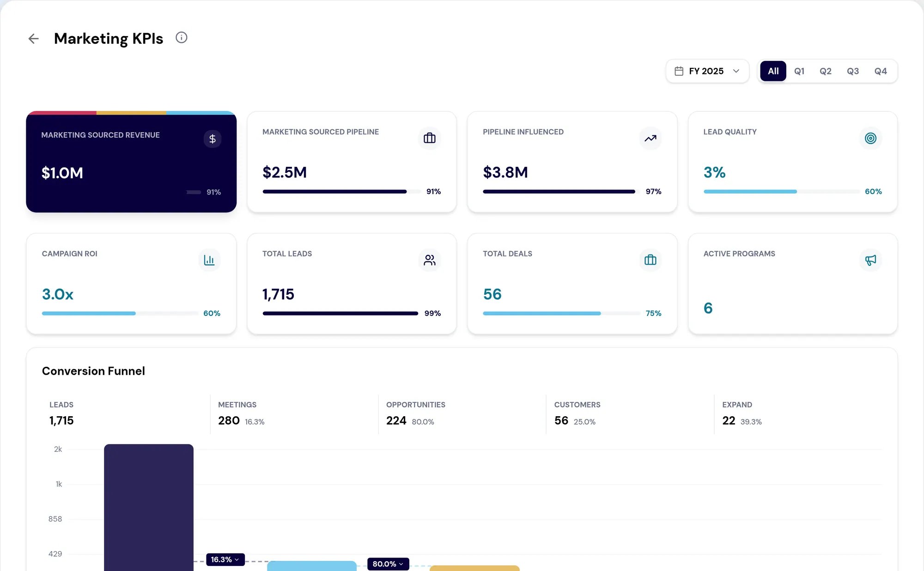Expand the 80.0% conversion badge dropdown
Image resolution: width=924 pixels, height=571 pixels.
pos(388,564)
